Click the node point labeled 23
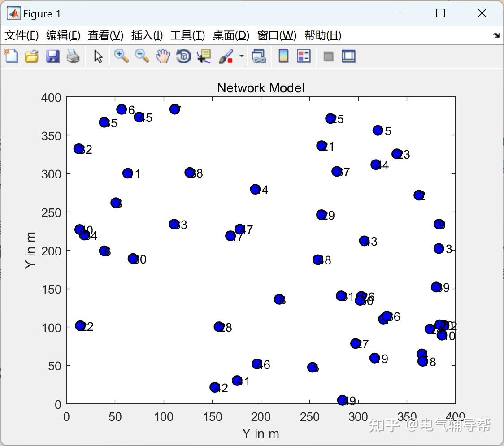The width and height of the screenshot is (504, 446). pos(397,154)
